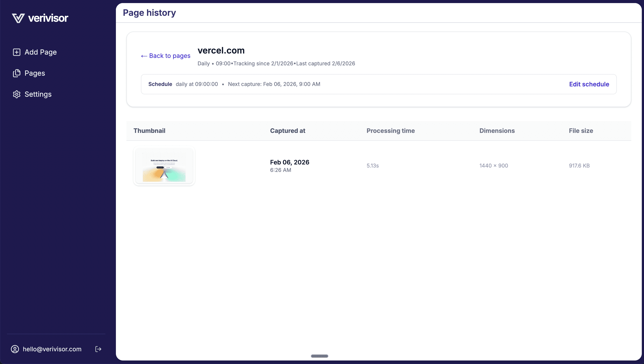Sort by the Captured at column header
This screenshot has height=364, width=644.
(288, 130)
